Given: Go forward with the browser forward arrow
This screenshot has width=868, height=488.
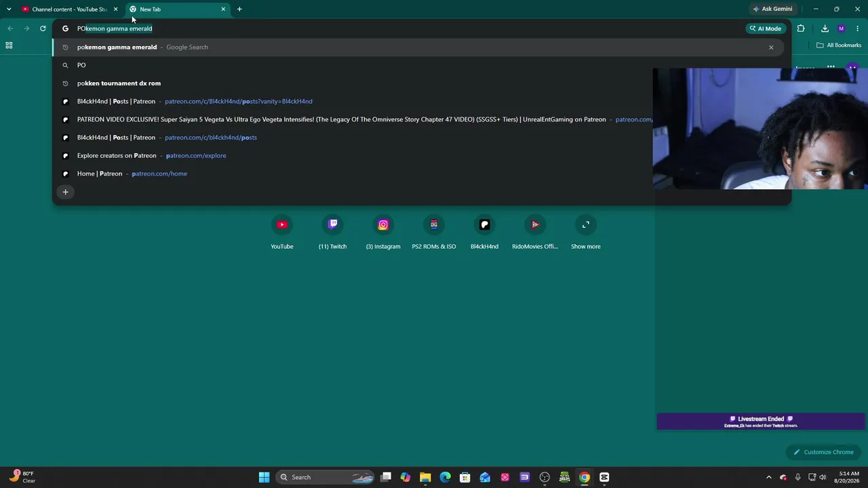Looking at the screenshot, I should 26,28.
